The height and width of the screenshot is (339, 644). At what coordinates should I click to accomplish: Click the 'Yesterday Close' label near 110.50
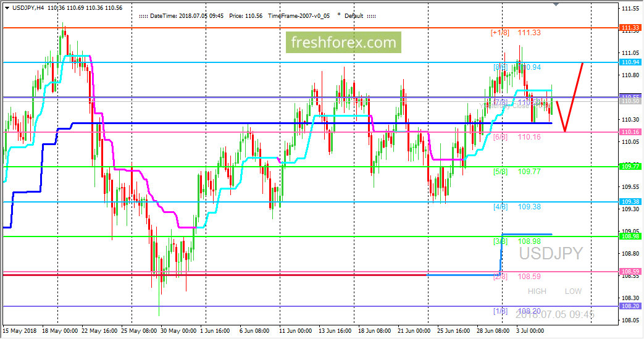504,106
